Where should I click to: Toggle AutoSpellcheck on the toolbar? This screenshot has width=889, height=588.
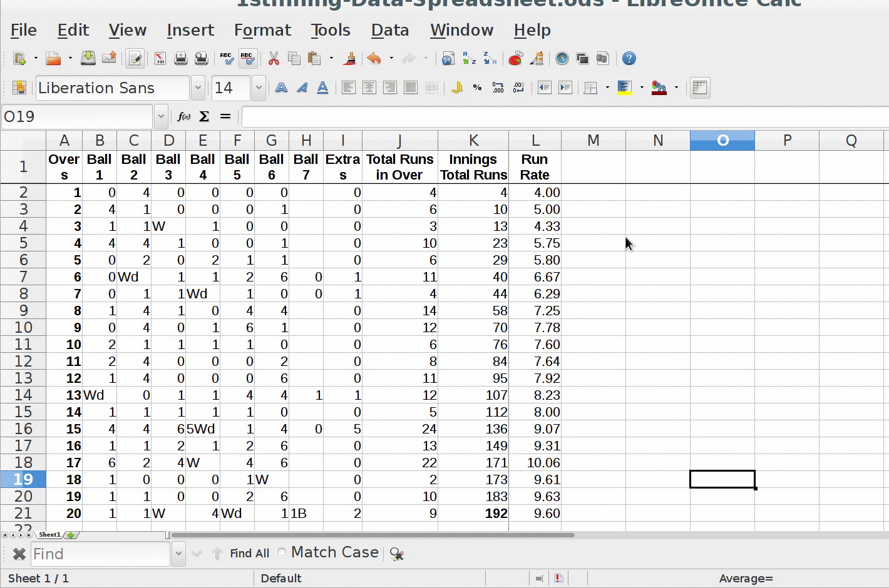click(x=247, y=59)
